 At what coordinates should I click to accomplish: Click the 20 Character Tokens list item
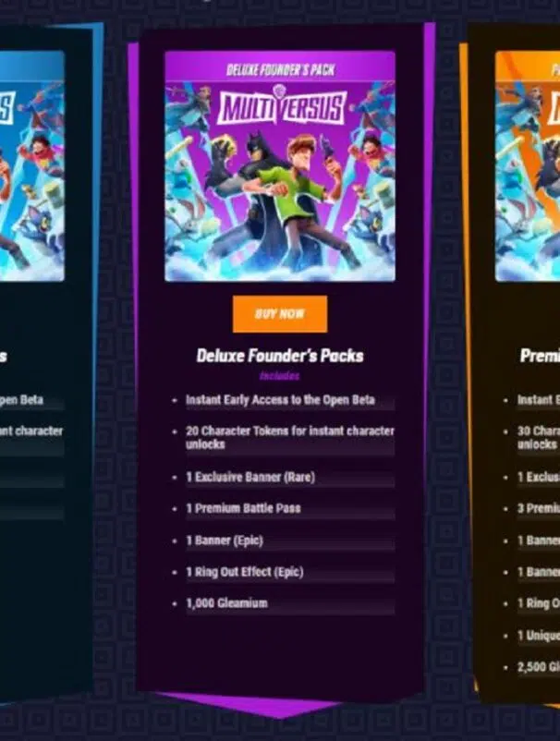289,438
